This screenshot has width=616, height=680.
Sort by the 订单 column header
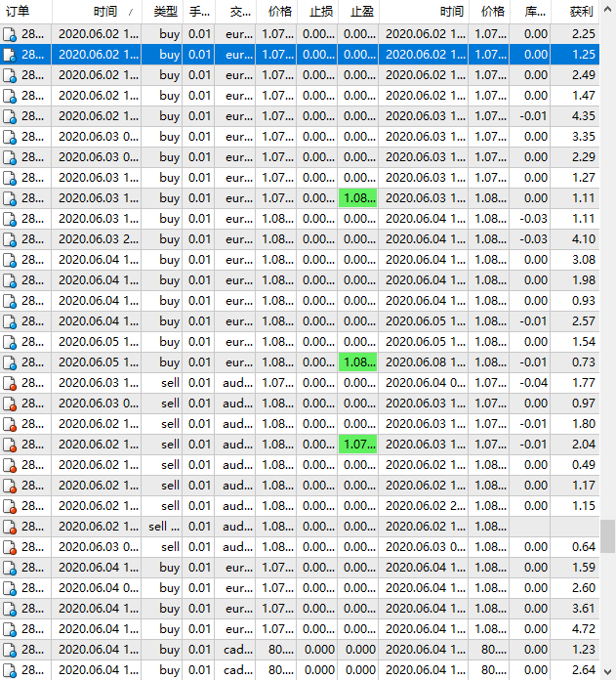[x=25, y=12]
